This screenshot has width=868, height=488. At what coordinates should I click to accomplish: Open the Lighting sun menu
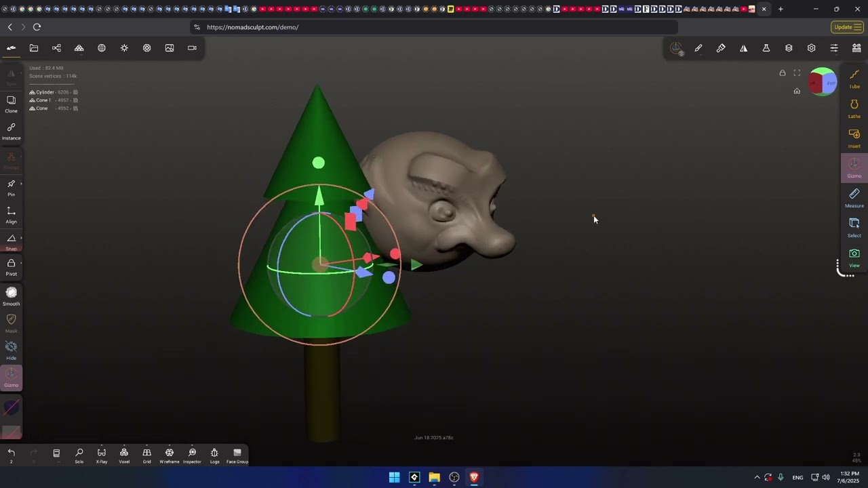[124, 48]
